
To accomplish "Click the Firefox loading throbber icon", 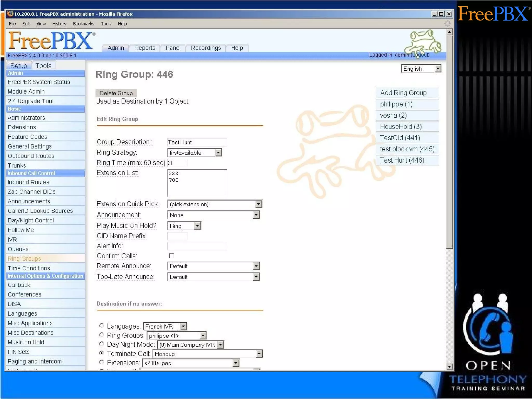I will pos(447,24).
